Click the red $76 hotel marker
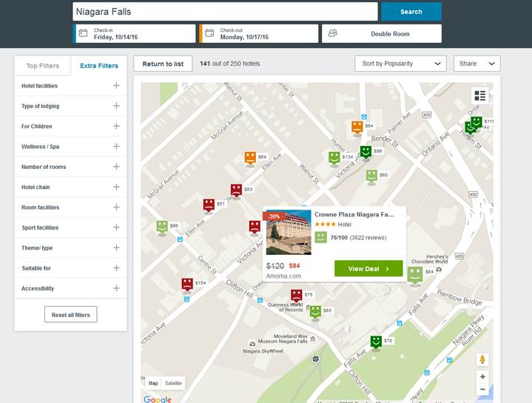Image resolution: width=532 pixels, height=403 pixels. [x=297, y=296]
